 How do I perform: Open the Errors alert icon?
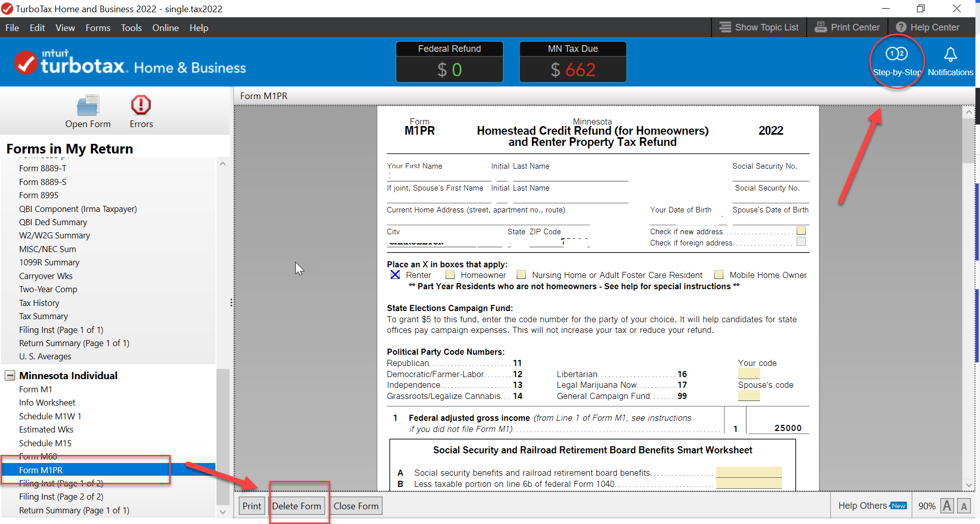141,105
